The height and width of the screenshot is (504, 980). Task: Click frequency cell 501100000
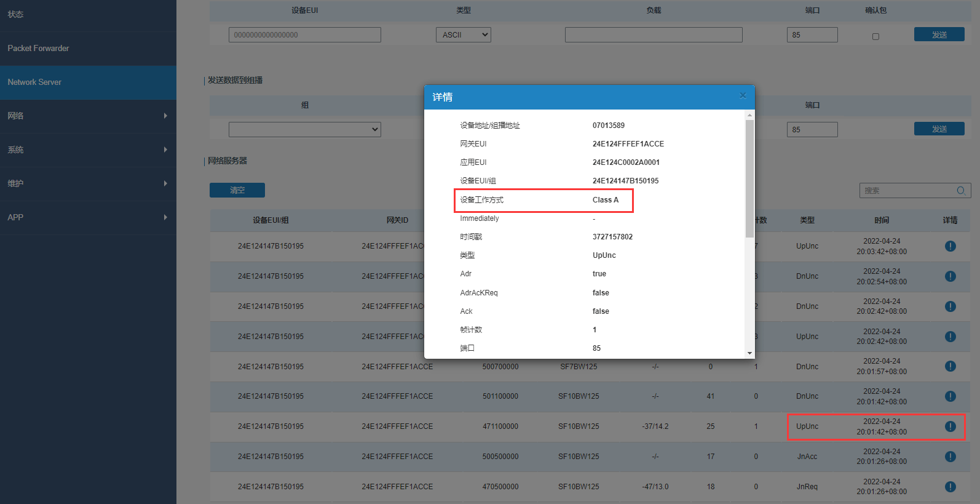500,396
